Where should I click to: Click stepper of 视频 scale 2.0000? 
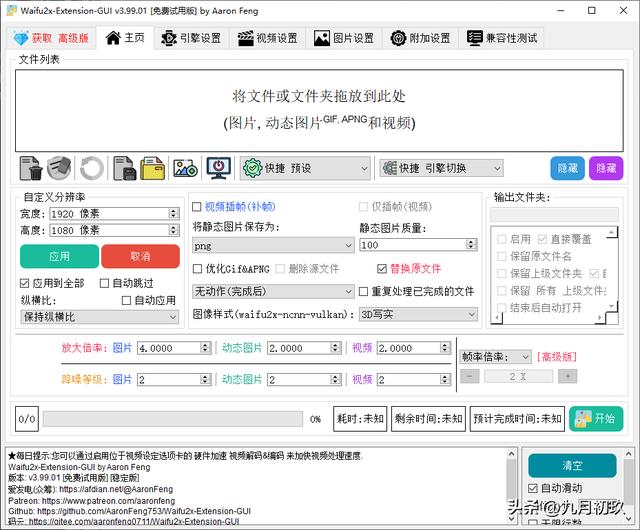pyautogui.click(x=445, y=348)
